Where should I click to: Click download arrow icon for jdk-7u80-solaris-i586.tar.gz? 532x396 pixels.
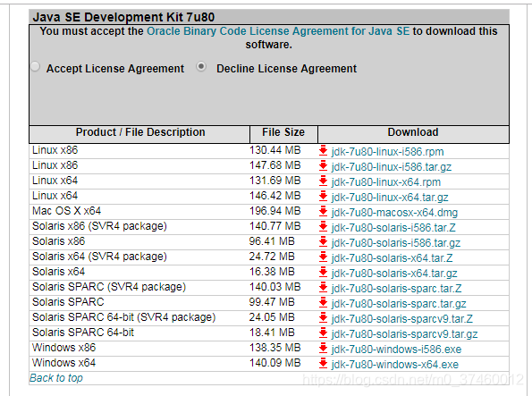tap(323, 242)
